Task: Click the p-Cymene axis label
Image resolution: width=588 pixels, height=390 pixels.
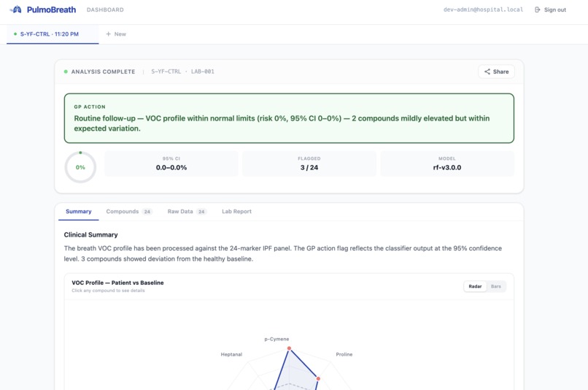Action: (x=276, y=339)
